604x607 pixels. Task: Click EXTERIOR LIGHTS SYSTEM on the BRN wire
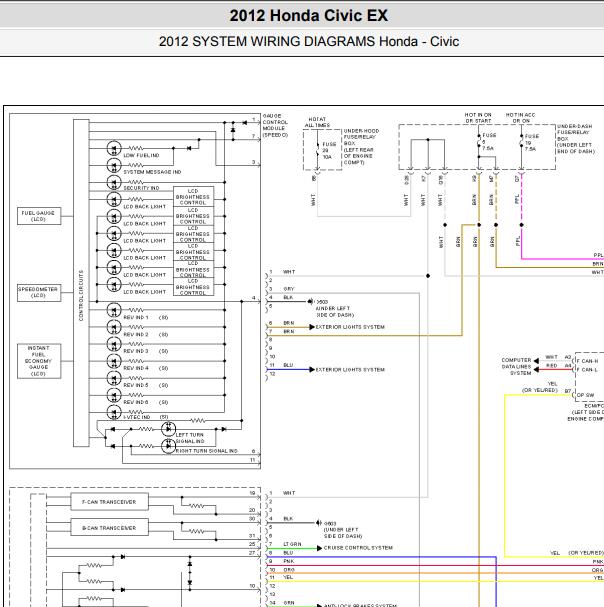click(x=350, y=327)
